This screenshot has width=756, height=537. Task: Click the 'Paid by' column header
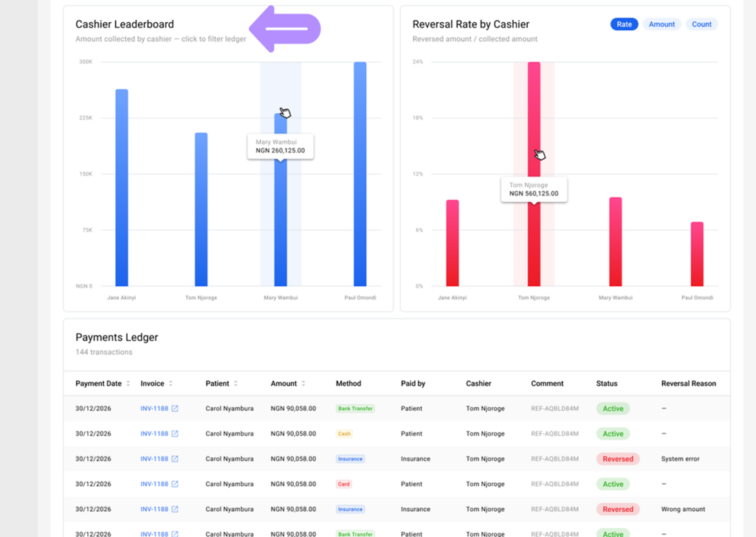coord(413,384)
